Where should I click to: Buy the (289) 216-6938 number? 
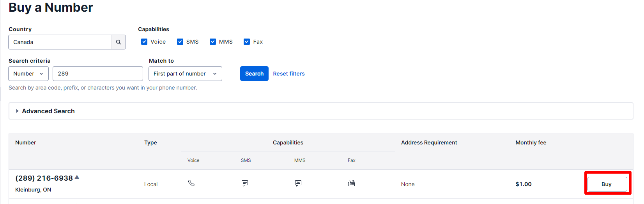coord(607,184)
